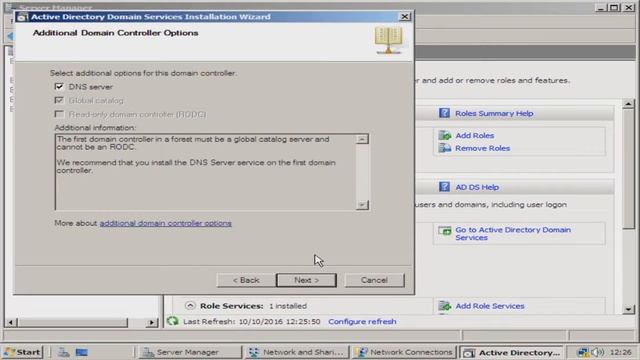Click Server Manager quick launch icon

63,352
